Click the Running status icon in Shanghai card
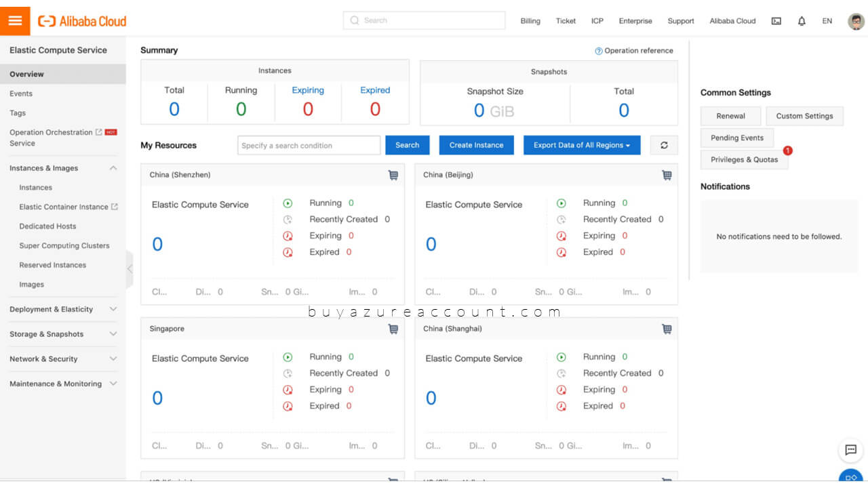 561,357
